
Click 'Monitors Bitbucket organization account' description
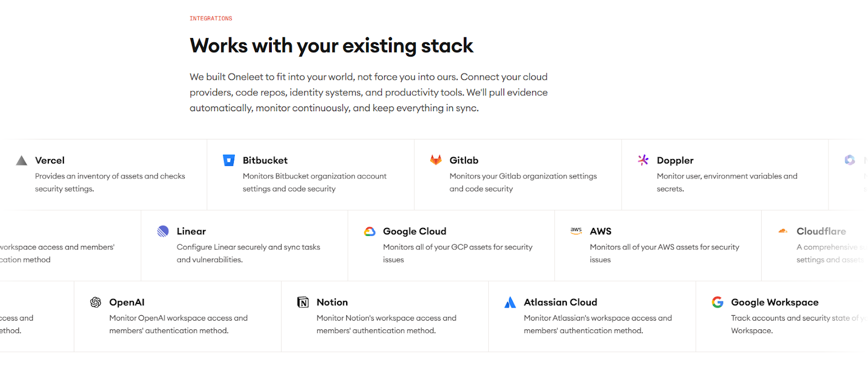pyautogui.click(x=315, y=182)
